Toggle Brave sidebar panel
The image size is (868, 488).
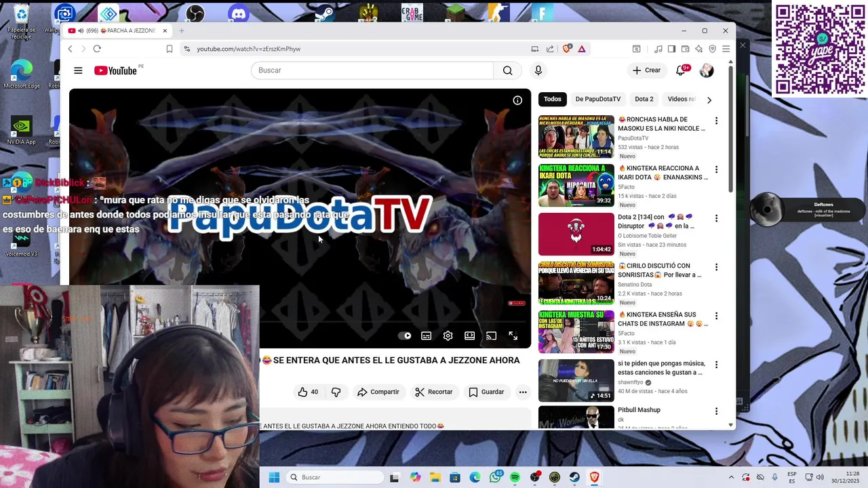671,49
